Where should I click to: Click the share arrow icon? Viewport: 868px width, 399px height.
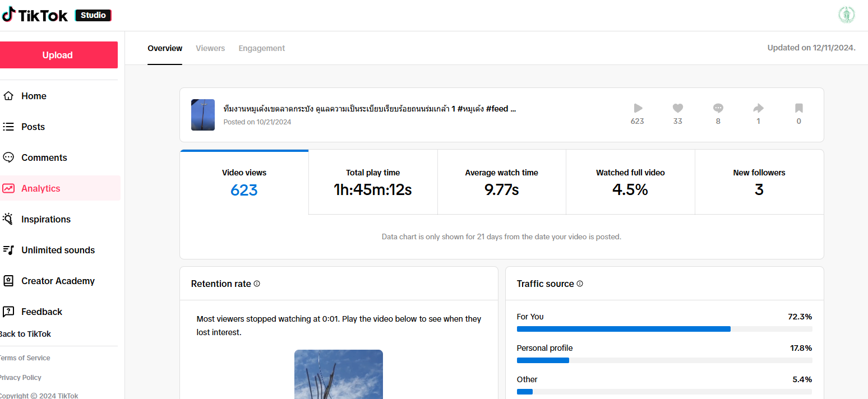[759, 108]
